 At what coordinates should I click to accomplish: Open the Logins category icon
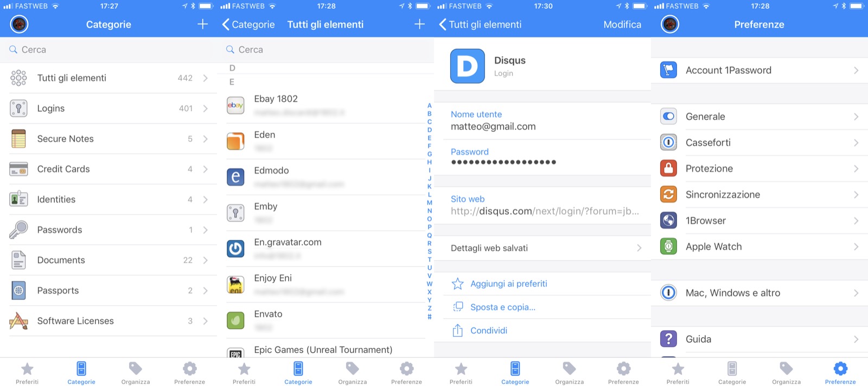pos(18,109)
